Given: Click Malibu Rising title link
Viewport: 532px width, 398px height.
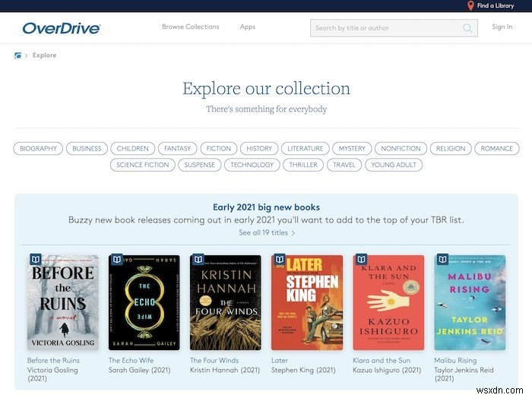Looking at the screenshot, I should pyautogui.click(x=455, y=360).
